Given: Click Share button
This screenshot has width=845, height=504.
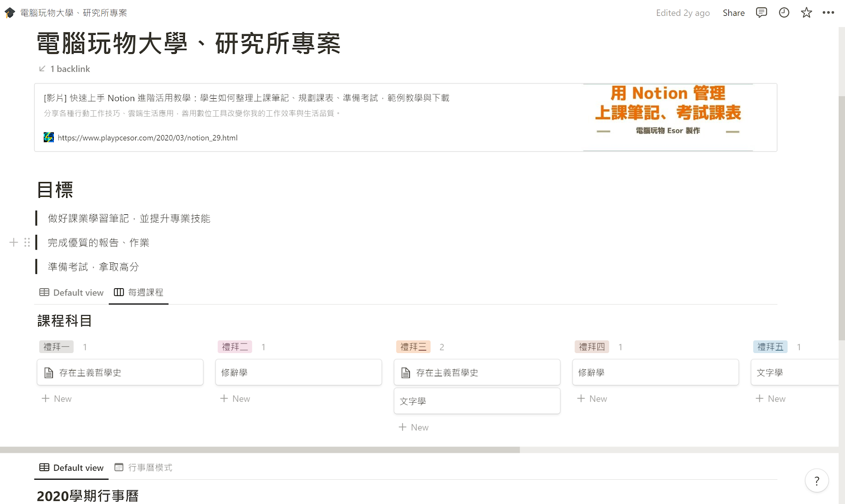Looking at the screenshot, I should [x=734, y=13].
